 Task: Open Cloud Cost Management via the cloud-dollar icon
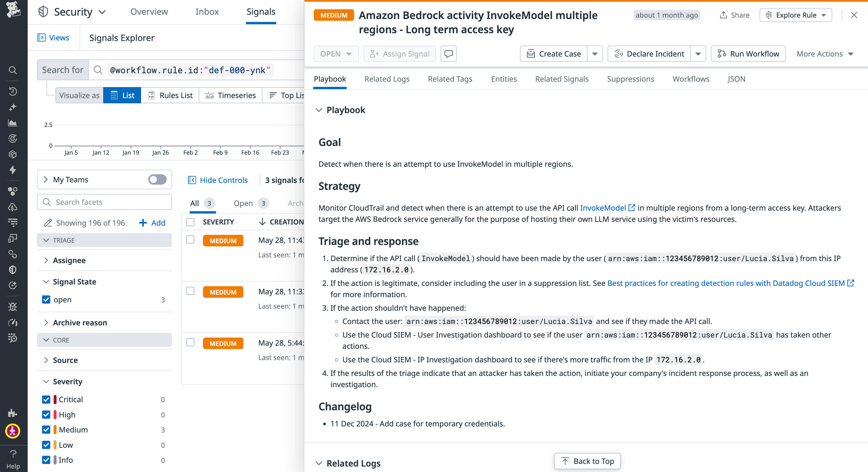[13, 207]
